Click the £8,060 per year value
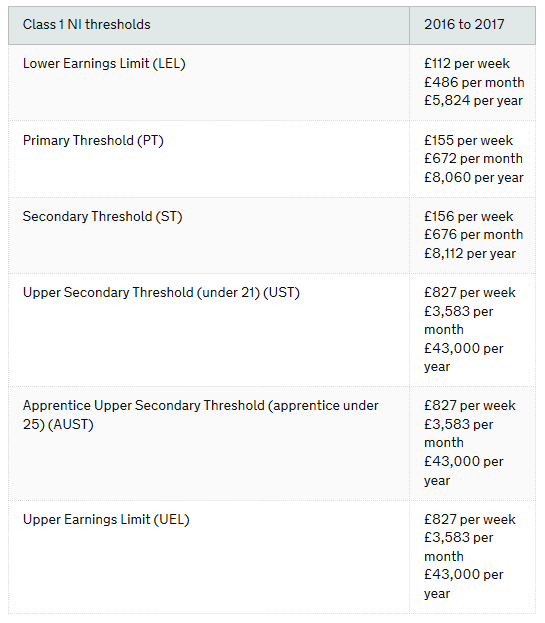 (473, 177)
